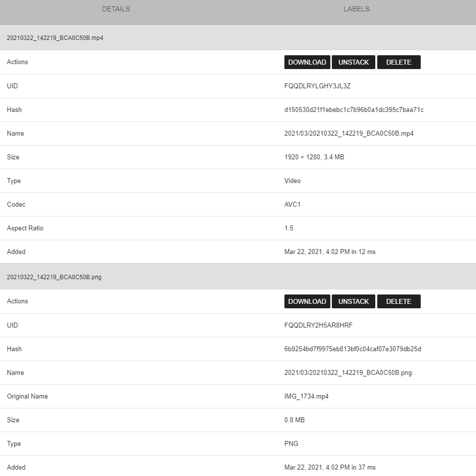The height and width of the screenshot is (476, 476).
Task: Click the Codec row label
Action: (16, 205)
